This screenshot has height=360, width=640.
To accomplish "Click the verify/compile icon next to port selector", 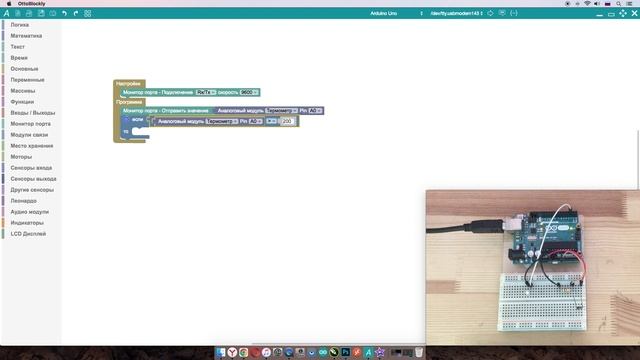I will point(490,13).
